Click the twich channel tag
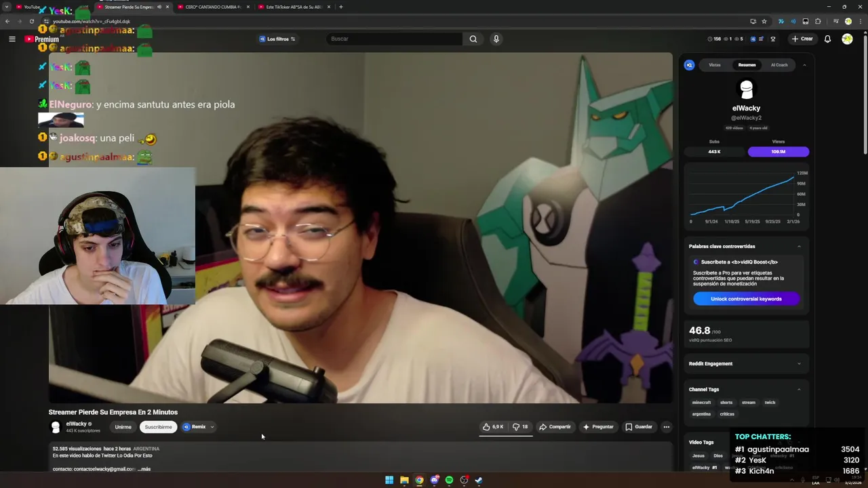This screenshot has height=488, width=868. click(770, 403)
